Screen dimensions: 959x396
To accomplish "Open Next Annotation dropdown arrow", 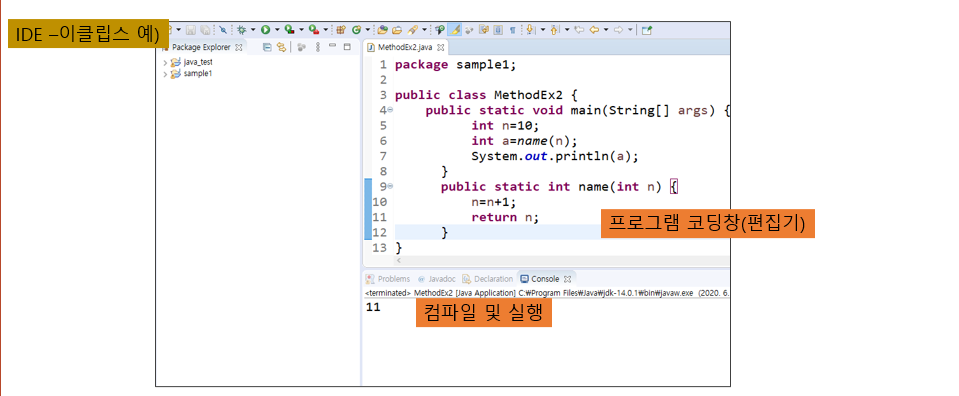I will point(543,29).
